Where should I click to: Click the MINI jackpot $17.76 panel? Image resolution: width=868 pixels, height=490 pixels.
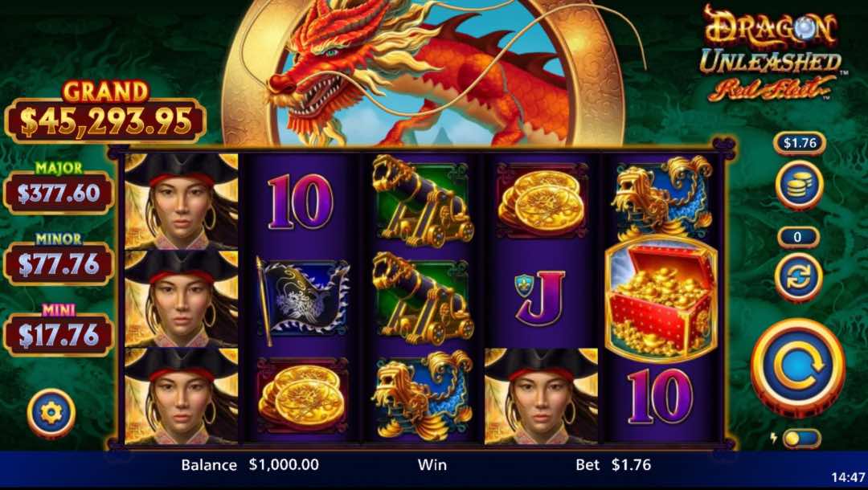pos(59,329)
